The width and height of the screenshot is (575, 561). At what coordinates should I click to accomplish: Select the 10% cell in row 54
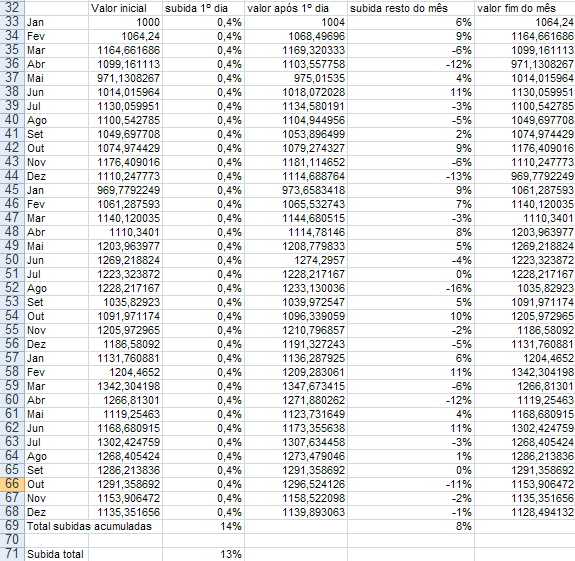tap(411, 316)
